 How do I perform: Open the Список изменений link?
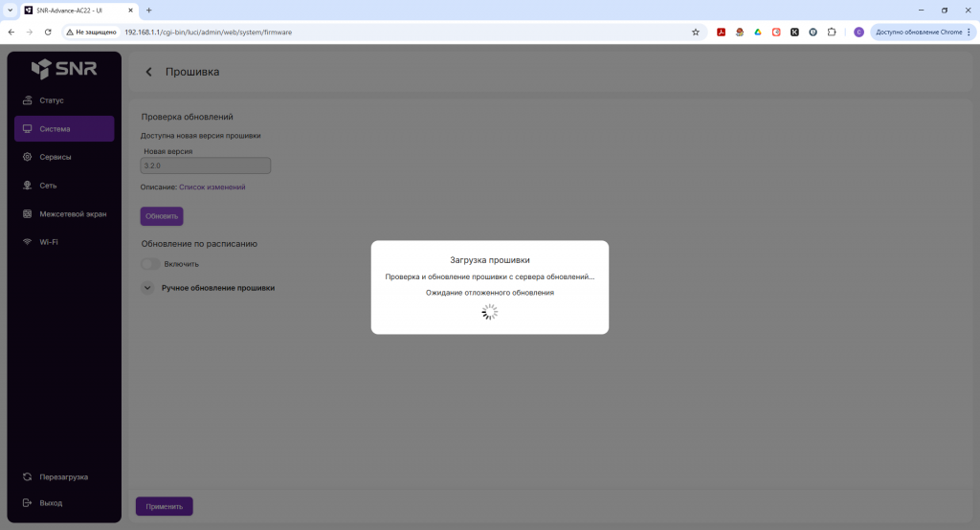point(212,187)
